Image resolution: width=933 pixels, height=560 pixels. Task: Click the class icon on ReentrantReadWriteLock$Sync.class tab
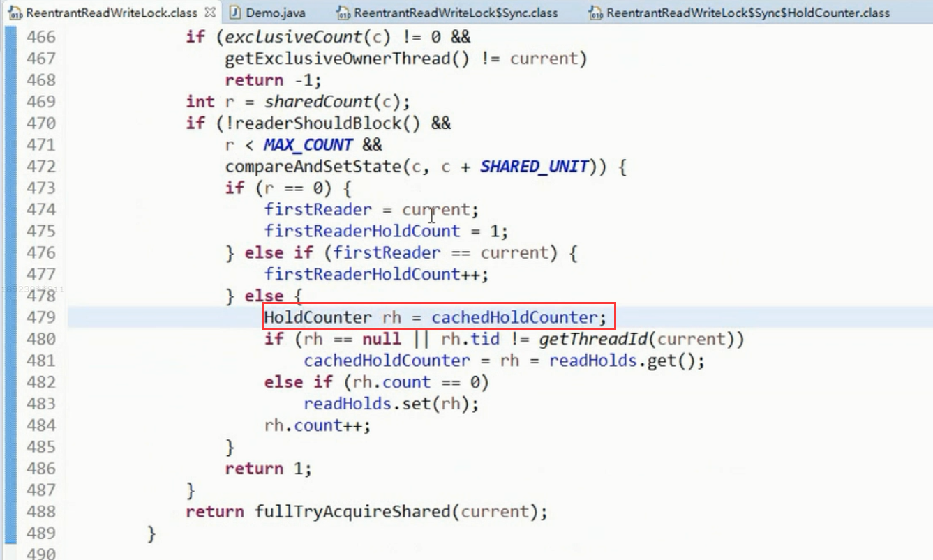coord(343,13)
